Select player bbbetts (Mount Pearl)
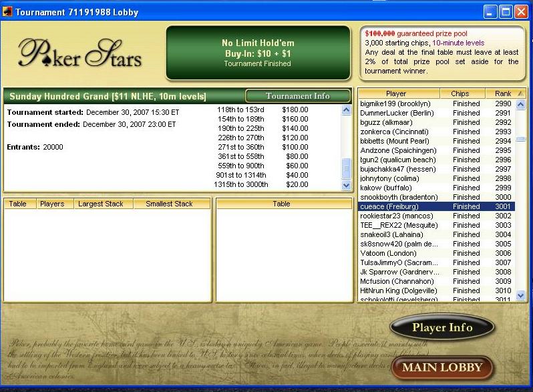533x392 pixels. (437, 141)
